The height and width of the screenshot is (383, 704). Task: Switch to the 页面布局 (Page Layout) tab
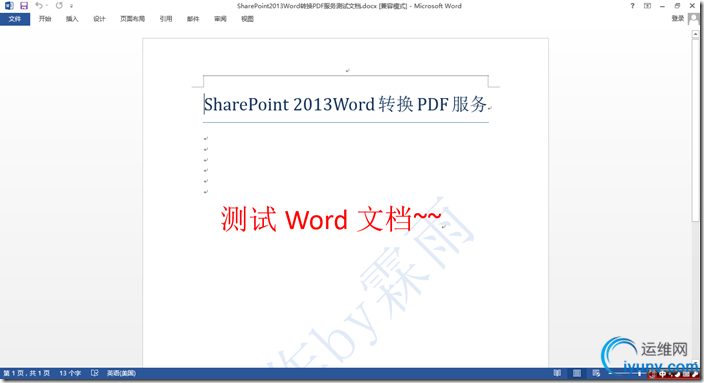click(x=132, y=19)
